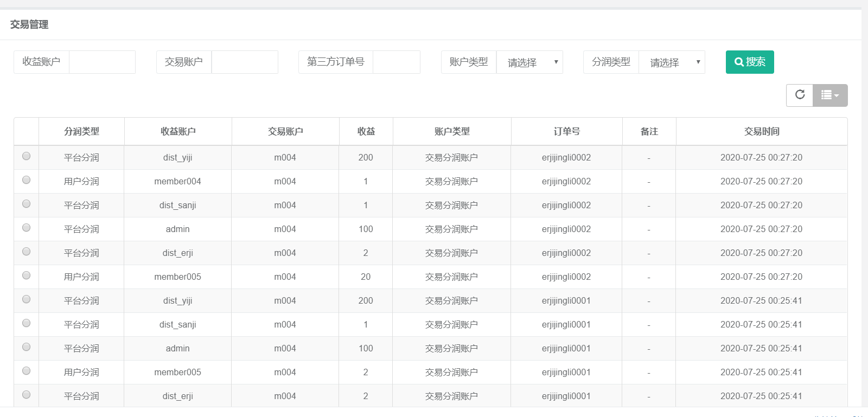Refresh the table with the reload icon
Viewport: 868px width, 417px height.
800,95
